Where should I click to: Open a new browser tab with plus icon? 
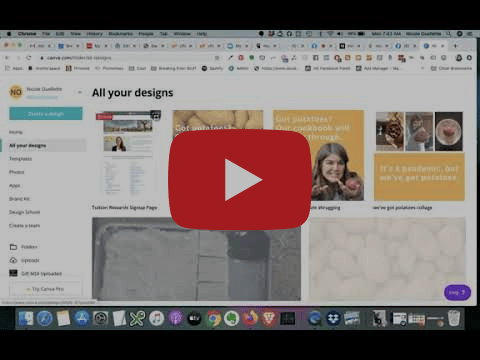pyautogui.click(x=455, y=46)
